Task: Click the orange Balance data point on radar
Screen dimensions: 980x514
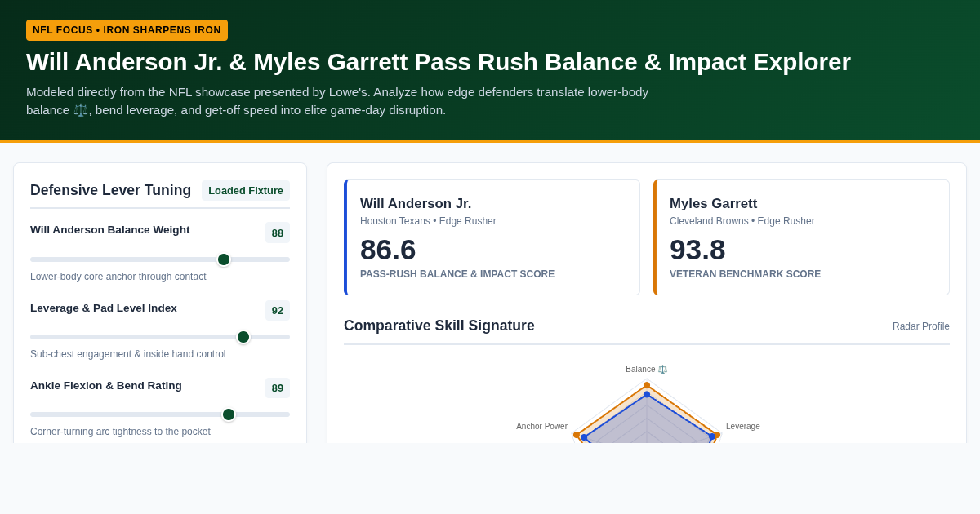Action: click(x=647, y=385)
